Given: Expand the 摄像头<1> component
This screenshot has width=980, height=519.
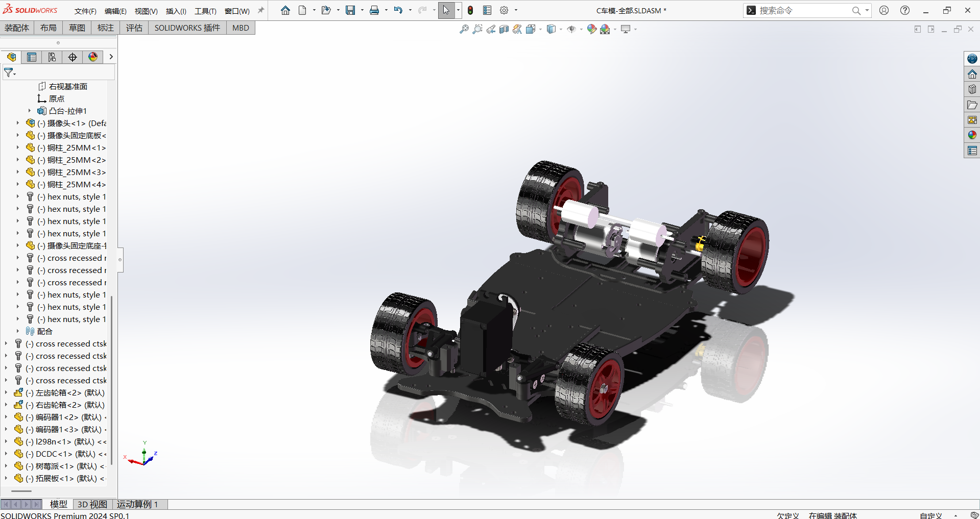Looking at the screenshot, I should (x=18, y=123).
